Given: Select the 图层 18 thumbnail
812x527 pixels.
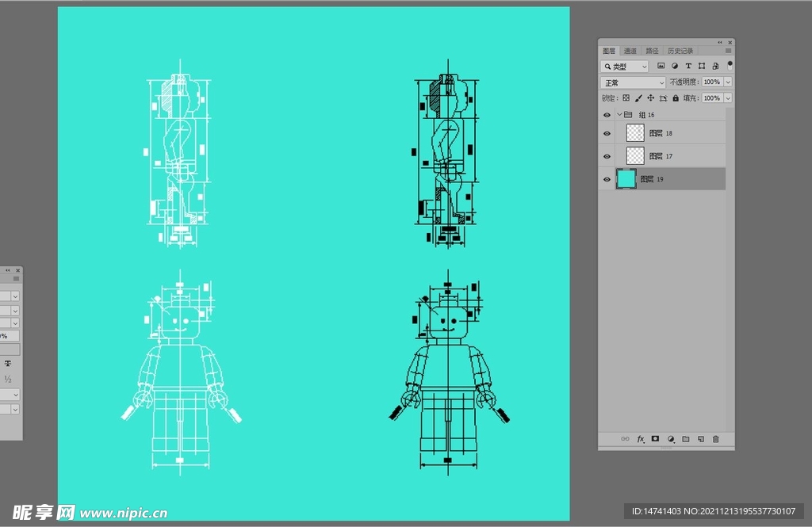Looking at the screenshot, I should point(635,133).
